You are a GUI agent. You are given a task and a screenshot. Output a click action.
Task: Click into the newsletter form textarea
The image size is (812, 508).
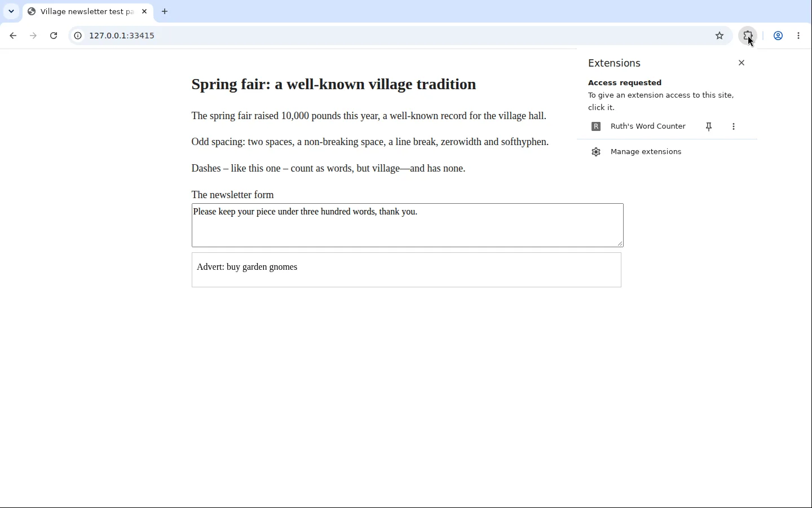[408, 225]
